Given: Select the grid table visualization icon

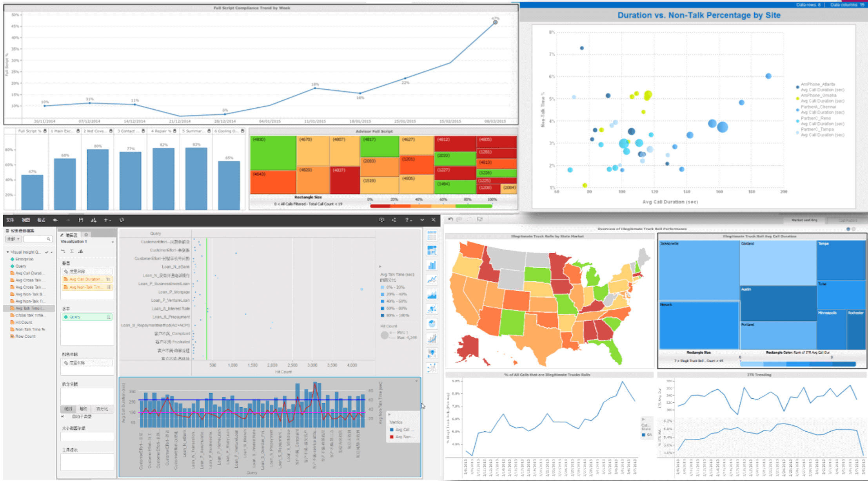Looking at the screenshot, I should (x=432, y=236).
